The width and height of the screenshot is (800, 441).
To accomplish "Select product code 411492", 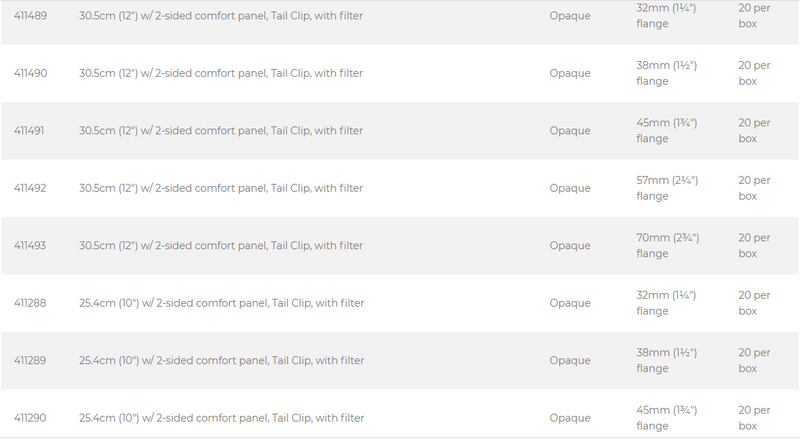I will (x=30, y=188).
